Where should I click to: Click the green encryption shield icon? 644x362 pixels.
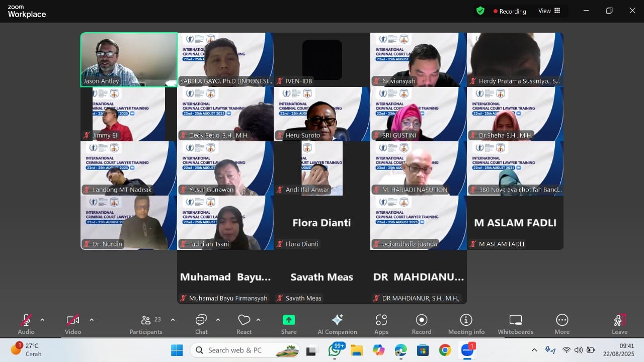click(x=480, y=11)
